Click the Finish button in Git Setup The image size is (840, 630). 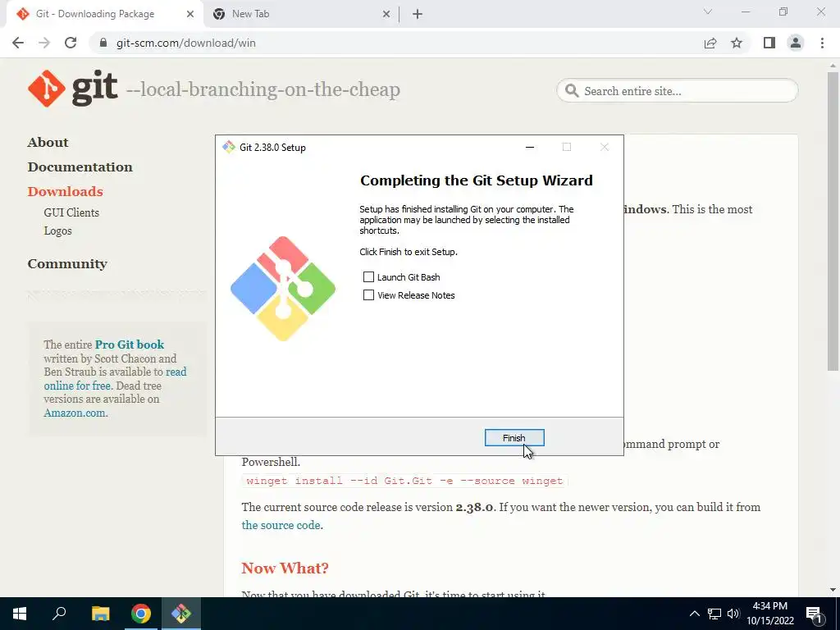pyautogui.click(x=514, y=438)
